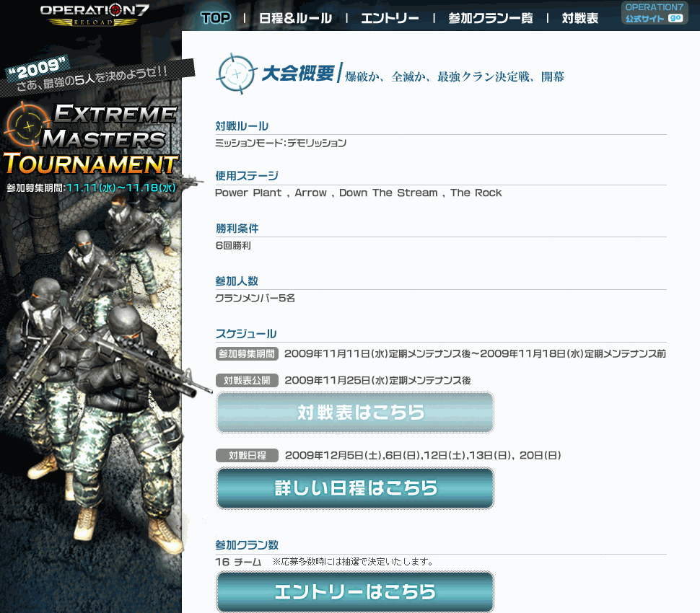Click the ミッションモード:デモリッション text
Image resolution: width=700 pixels, height=613 pixels.
[281, 143]
